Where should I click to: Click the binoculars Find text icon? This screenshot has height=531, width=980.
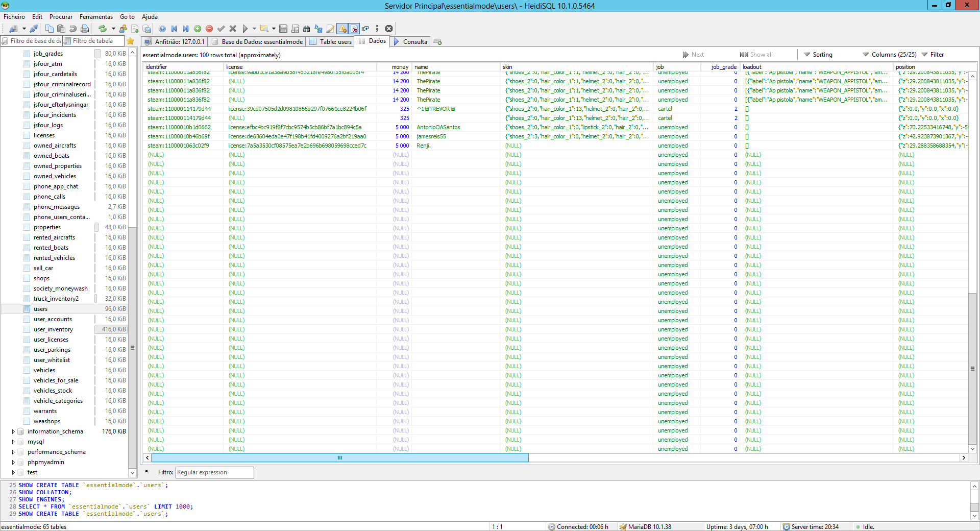[x=307, y=29]
